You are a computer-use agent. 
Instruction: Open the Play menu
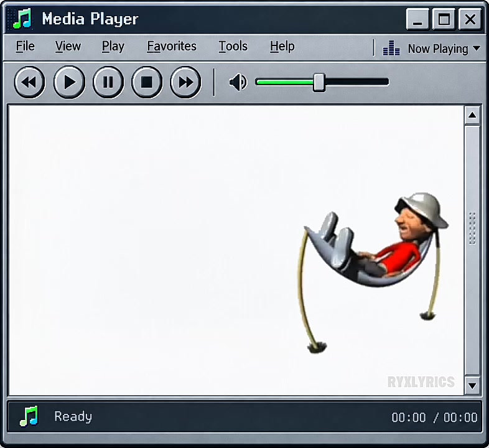coord(113,47)
